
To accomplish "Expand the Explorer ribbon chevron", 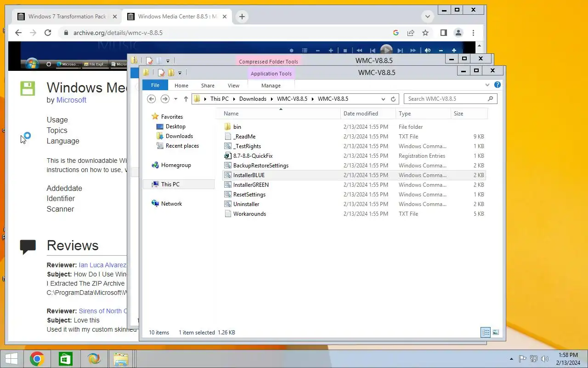I will pos(487,85).
